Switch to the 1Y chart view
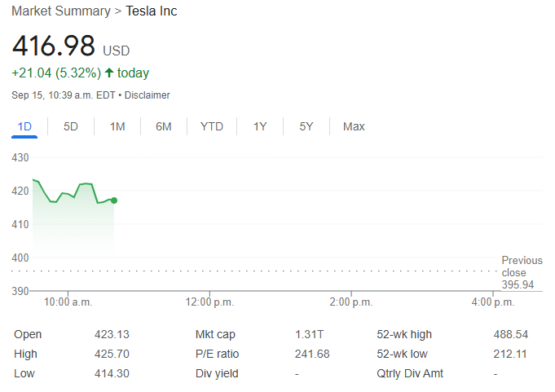This screenshot has width=555, height=392. click(x=260, y=126)
